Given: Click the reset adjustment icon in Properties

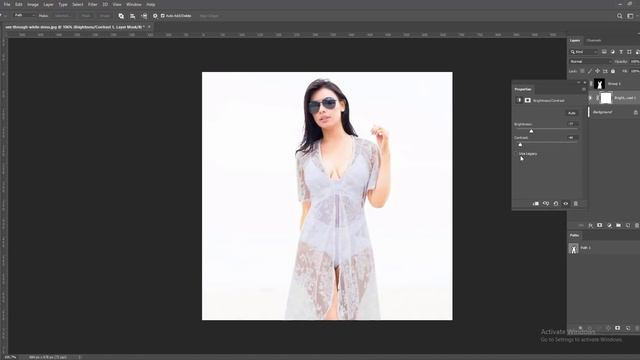Looking at the screenshot, I should tap(556, 204).
